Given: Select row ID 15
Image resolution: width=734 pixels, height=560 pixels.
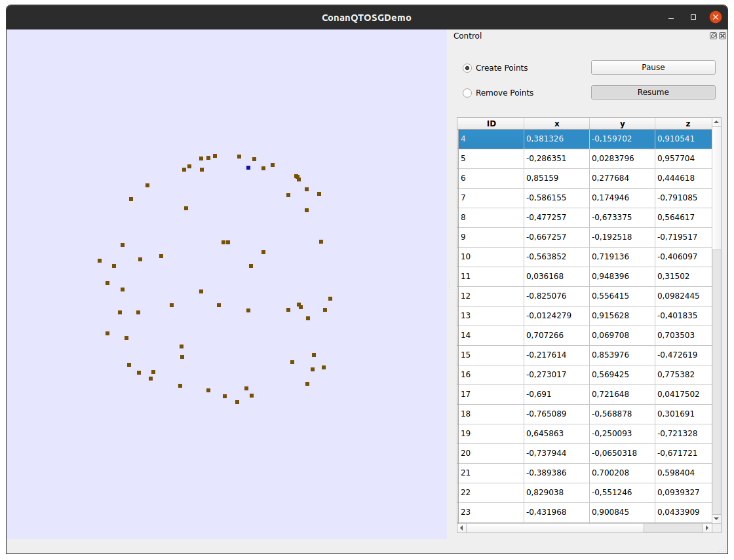Looking at the screenshot, I should [491, 355].
